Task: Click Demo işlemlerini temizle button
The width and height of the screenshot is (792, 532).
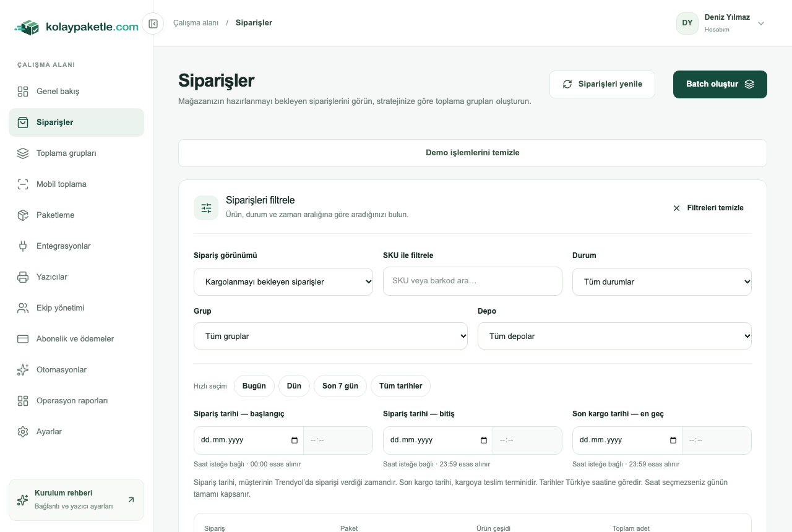Action: tap(473, 153)
